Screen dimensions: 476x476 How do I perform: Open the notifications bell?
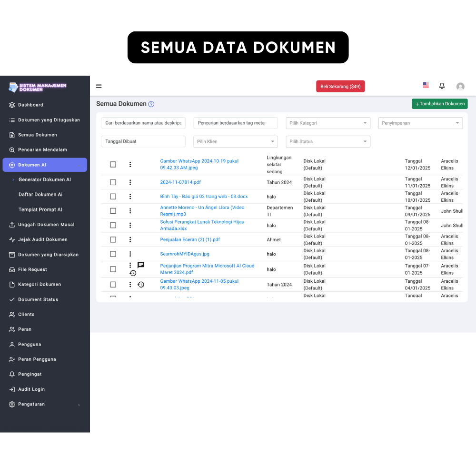442,86
